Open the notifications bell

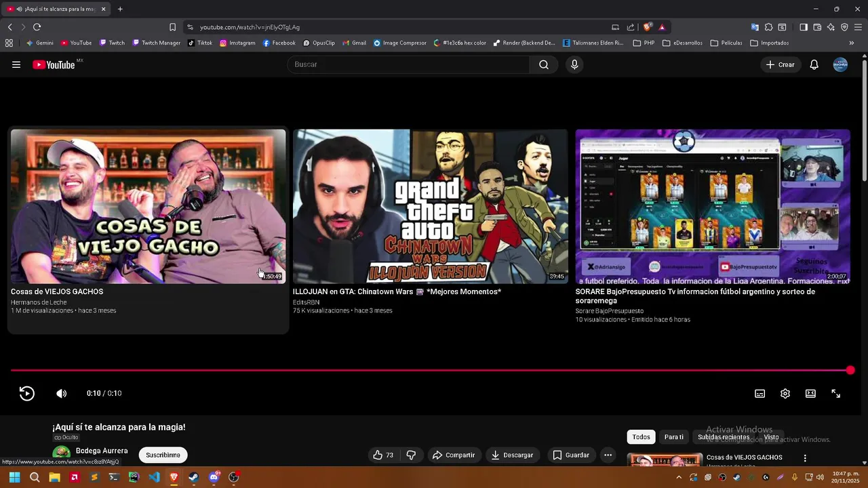814,64
